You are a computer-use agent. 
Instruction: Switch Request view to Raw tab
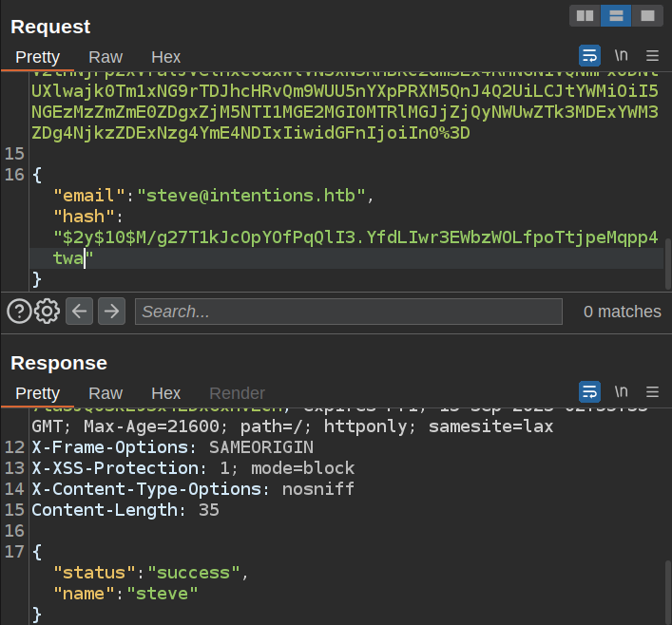(x=106, y=57)
